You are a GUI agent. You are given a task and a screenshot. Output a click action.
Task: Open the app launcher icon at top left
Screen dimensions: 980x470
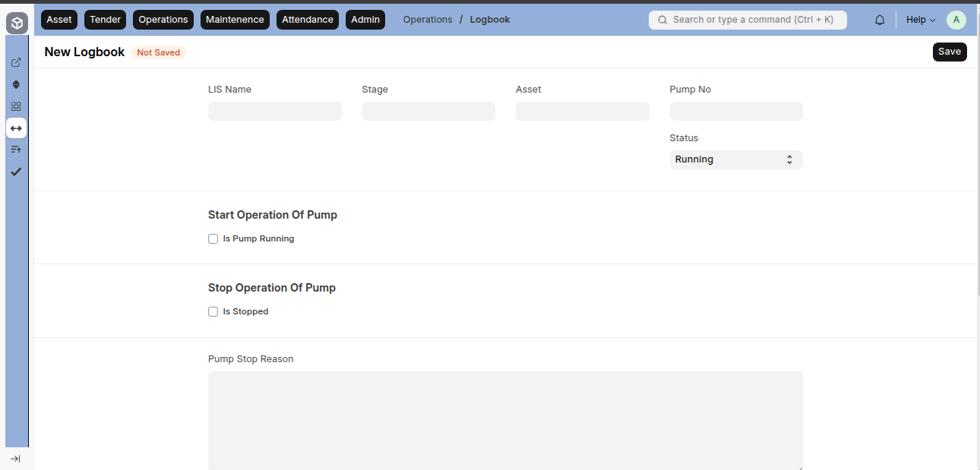click(17, 23)
